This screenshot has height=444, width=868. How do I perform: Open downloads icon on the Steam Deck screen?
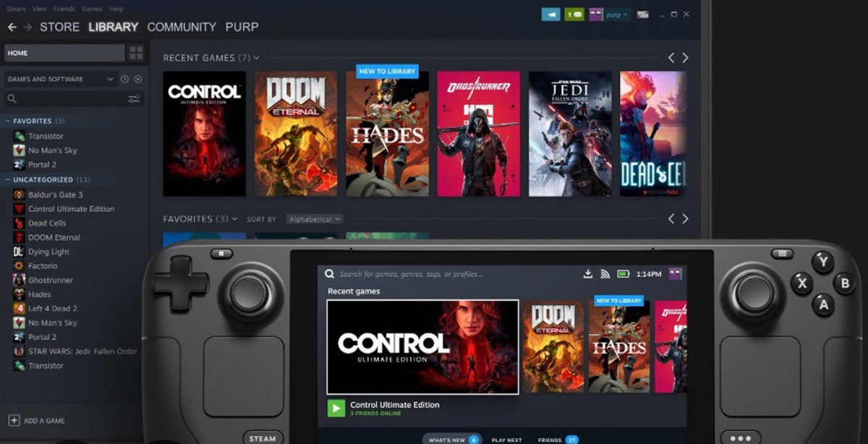(588, 274)
